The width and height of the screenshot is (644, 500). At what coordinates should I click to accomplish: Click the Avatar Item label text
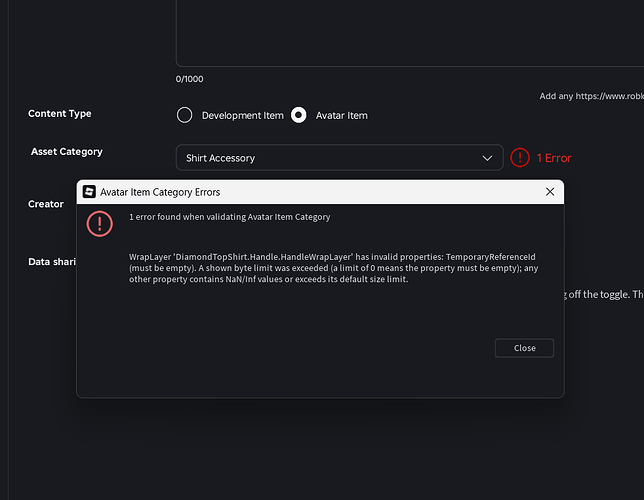[342, 116]
